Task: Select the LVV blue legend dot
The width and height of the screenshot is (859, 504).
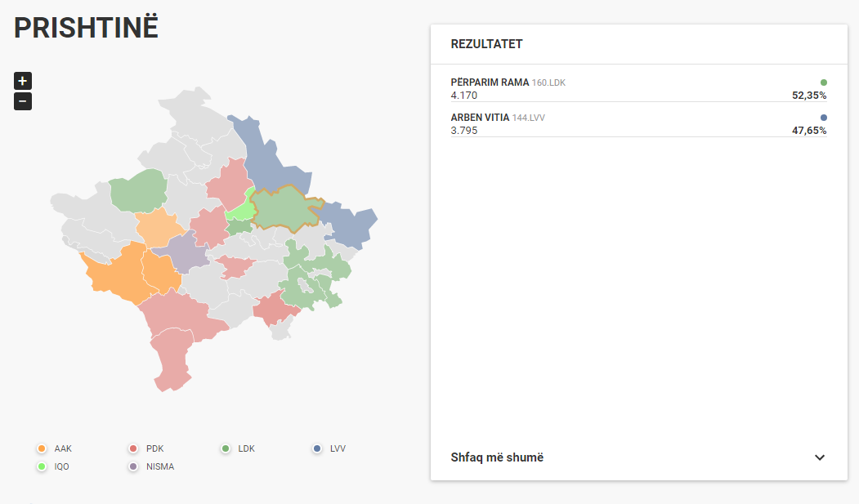Action: 317,448
